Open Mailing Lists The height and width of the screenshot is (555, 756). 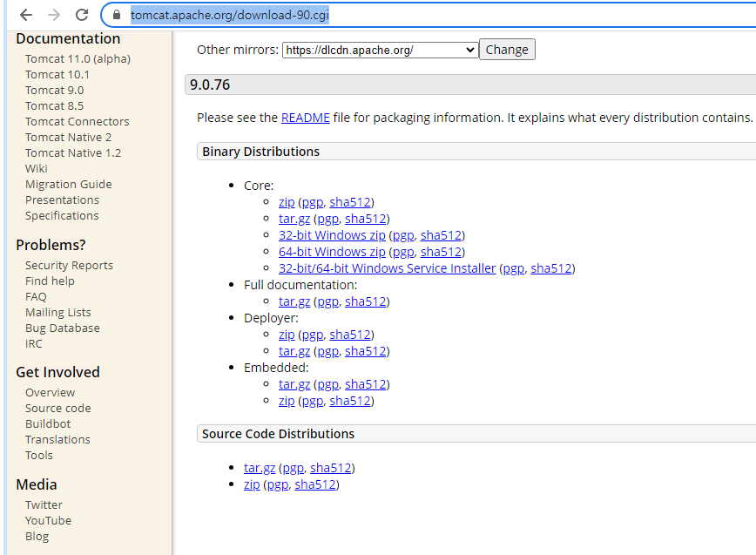[57, 313]
